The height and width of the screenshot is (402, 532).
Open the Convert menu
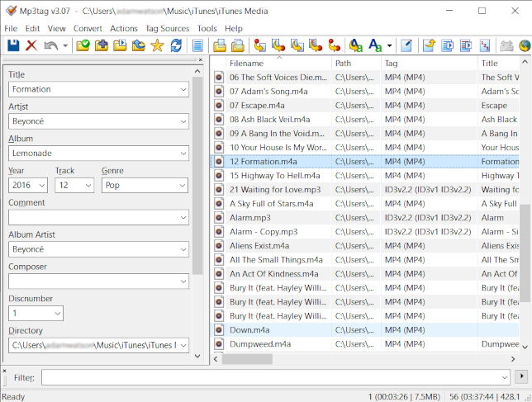pyautogui.click(x=88, y=28)
